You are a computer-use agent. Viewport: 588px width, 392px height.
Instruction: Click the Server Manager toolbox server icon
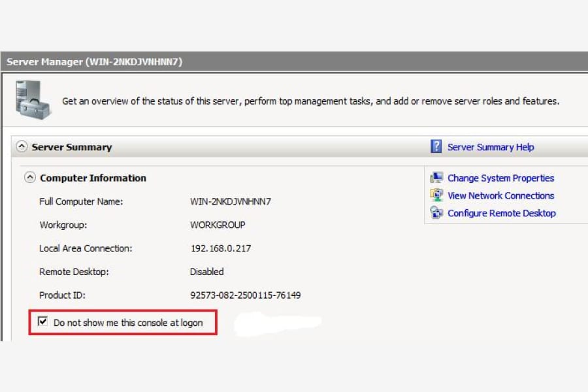33,100
